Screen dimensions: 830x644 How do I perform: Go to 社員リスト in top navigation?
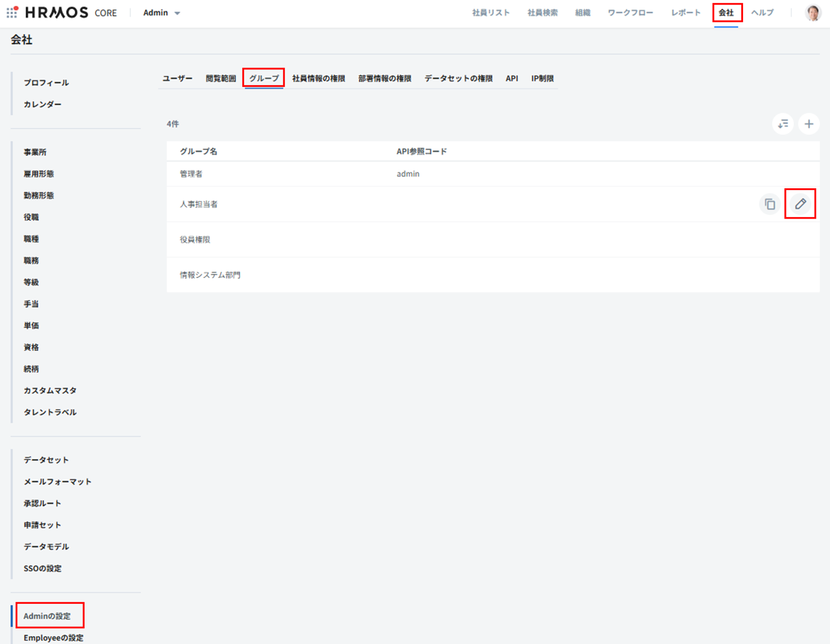tap(491, 13)
